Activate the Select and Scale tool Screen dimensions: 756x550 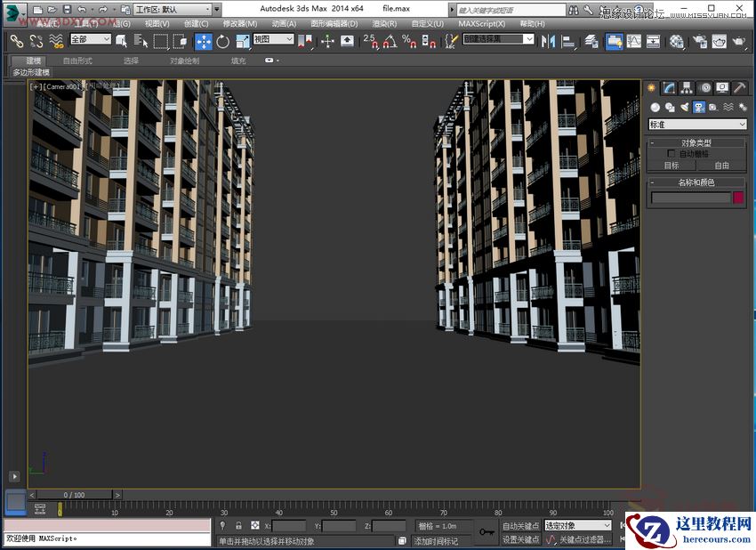[x=240, y=42]
